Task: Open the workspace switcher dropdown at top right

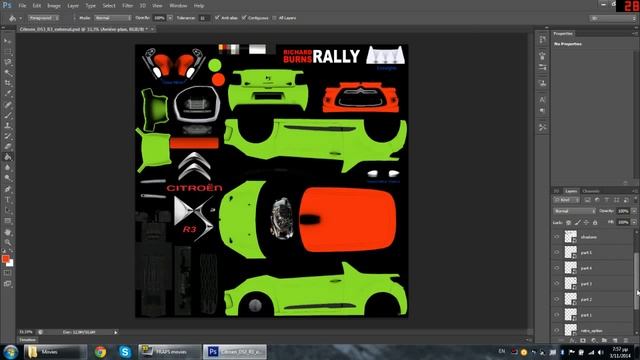Action: click(x=612, y=18)
